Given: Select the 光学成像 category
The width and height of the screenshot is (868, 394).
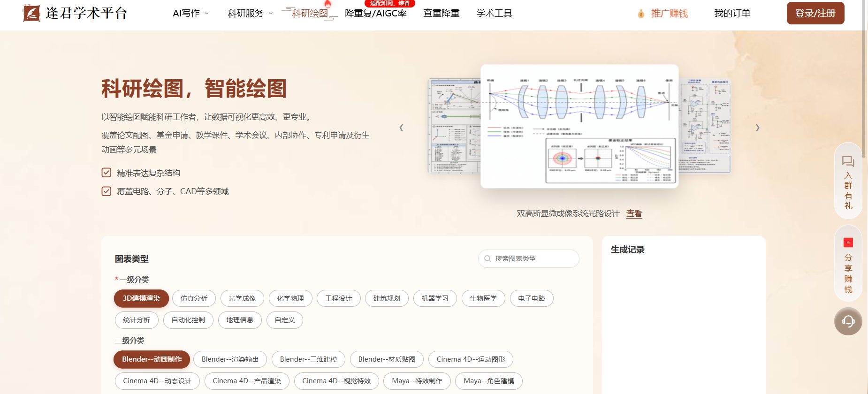Looking at the screenshot, I should point(242,298).
